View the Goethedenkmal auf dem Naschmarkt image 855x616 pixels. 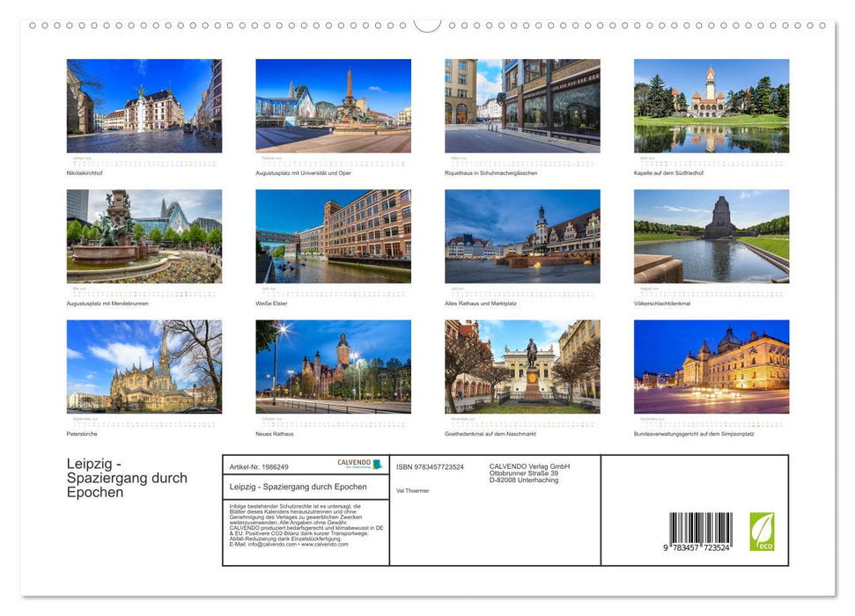click(522, 365)
